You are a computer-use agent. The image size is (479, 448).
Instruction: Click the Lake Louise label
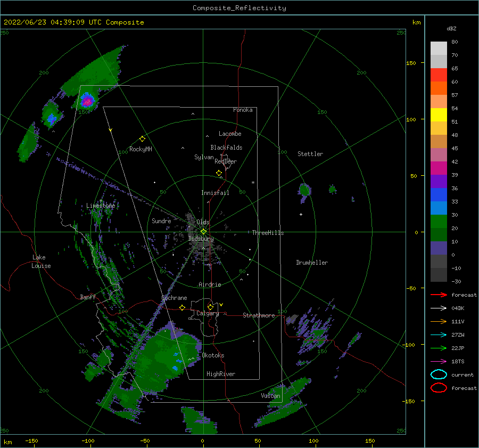click(x=41, y=262)
